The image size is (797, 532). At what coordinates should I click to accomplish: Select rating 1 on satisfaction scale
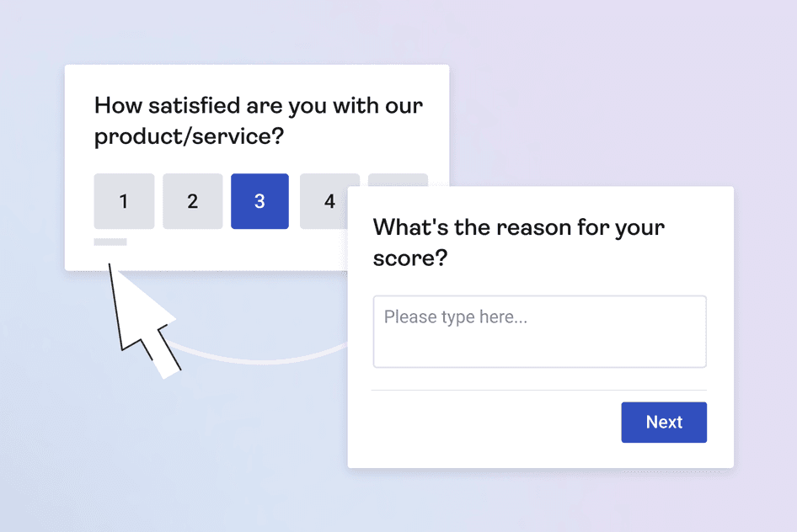[x=124, y=201]
